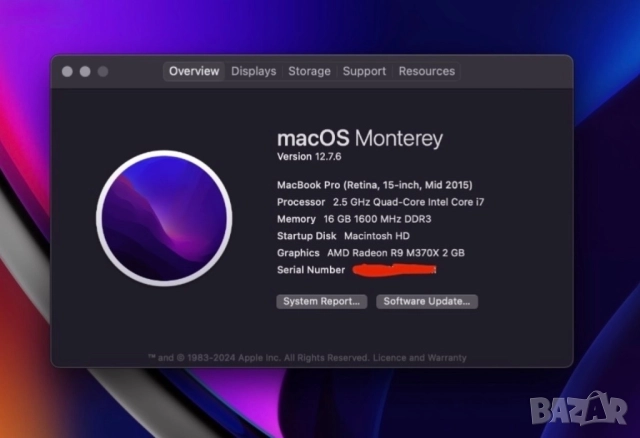Click the 'Processor' label
Viewport: 640px width, 438px height.
point(301,202)
